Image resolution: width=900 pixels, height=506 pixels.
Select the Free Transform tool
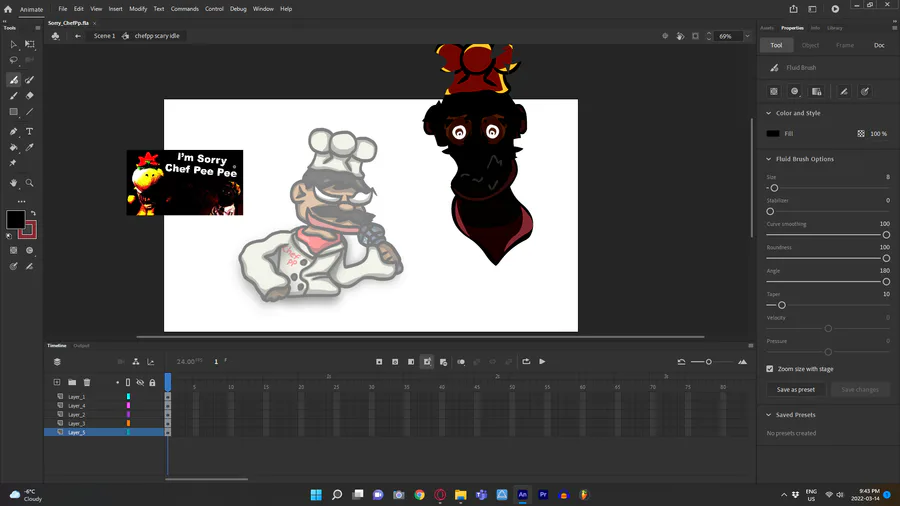coord(29,44)
